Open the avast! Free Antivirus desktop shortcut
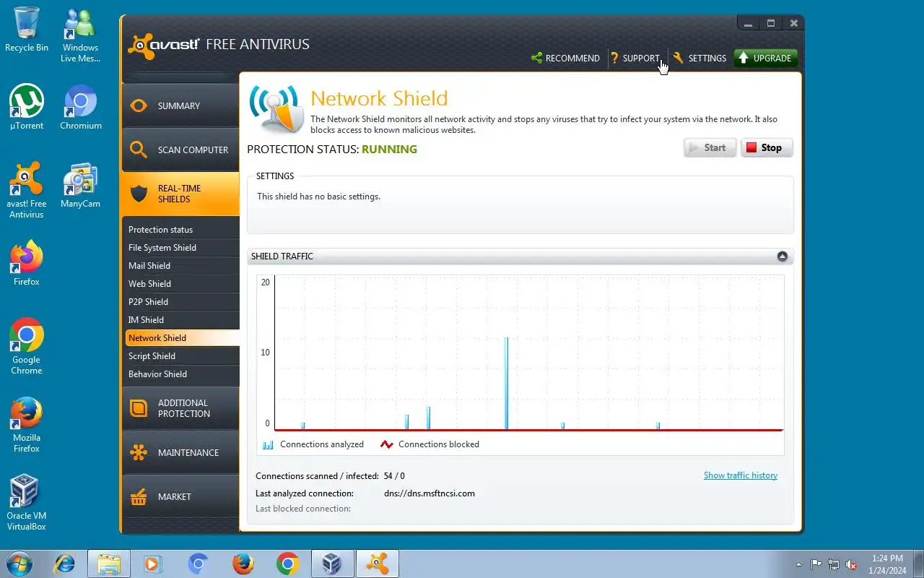Viewport: 924px width, 578px height. point(27,191)
